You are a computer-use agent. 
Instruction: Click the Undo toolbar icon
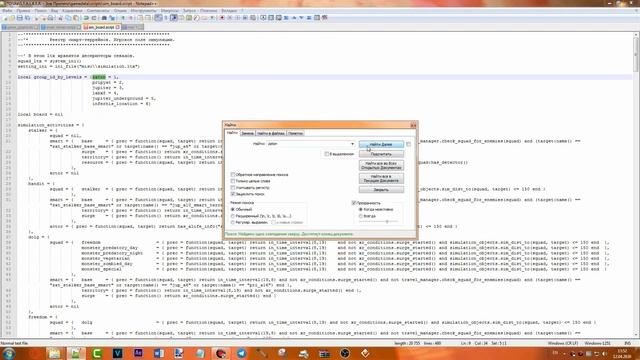(x=85, y=18)
